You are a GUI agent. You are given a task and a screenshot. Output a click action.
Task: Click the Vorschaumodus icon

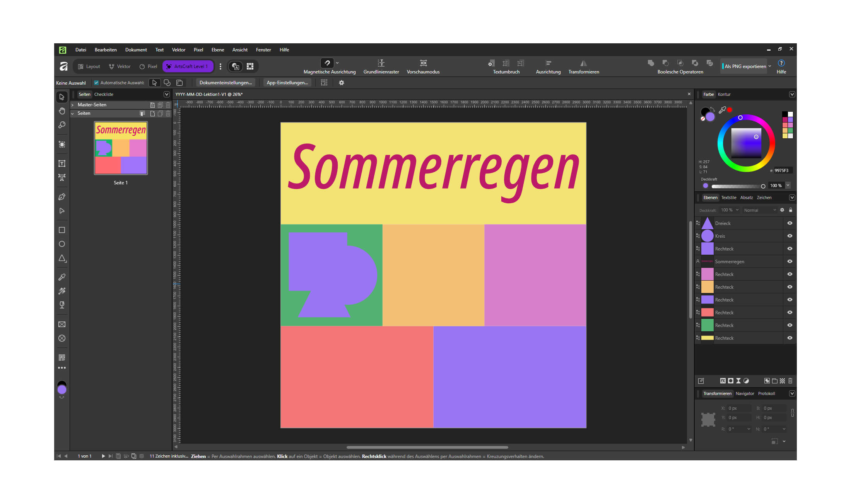(423, 63)
